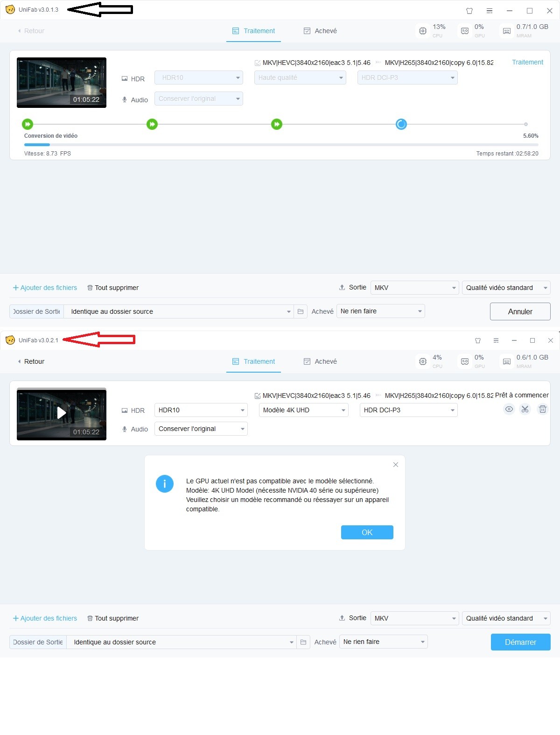
Task: Click CPU usage icon showing 13%
Action: tap(423, 31)
